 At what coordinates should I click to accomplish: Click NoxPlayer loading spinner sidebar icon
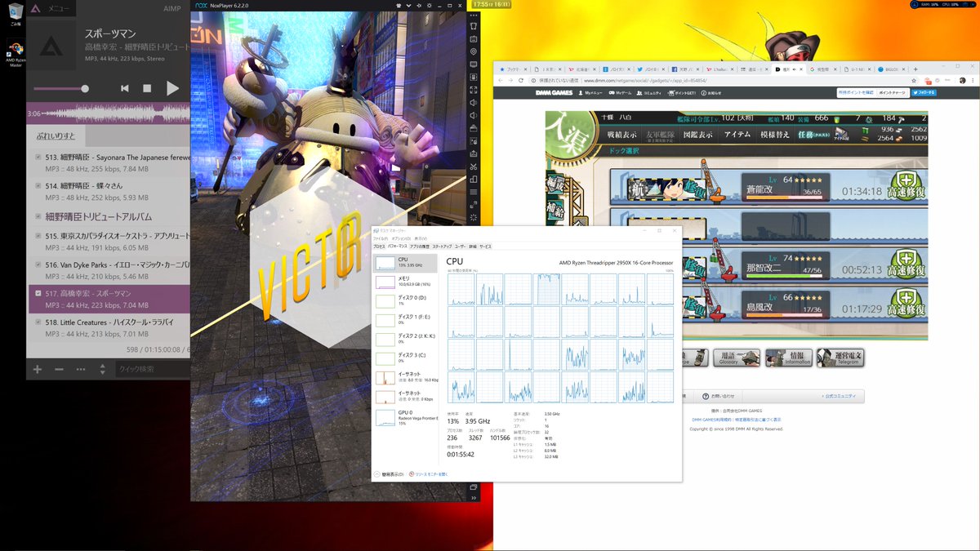(474, 218)
